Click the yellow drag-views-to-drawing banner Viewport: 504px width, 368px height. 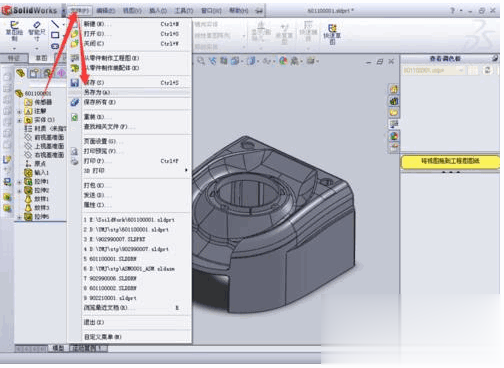(x=450, y=162)
